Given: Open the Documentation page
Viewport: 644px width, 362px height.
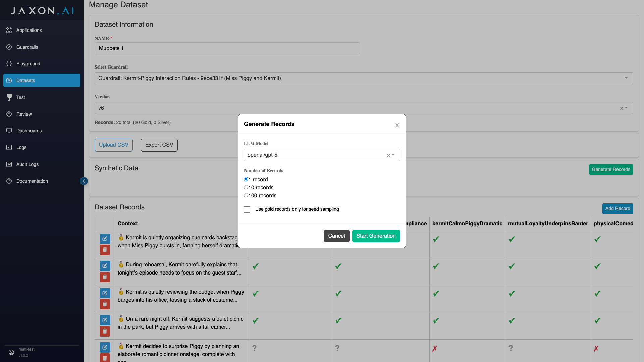Looking at the screenshot, I should (32, 181).
